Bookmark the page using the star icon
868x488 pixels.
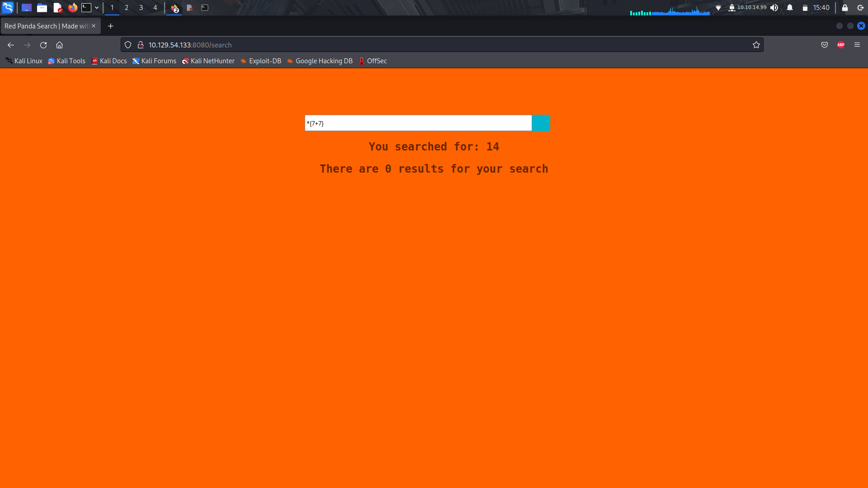[x=756, y=45]
